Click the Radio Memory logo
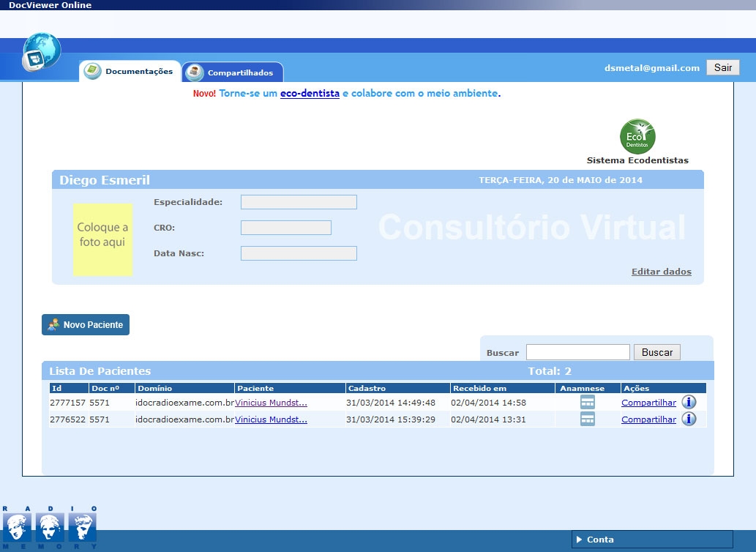Image resolution: width=756 pixels, height=552 pixels. click(49, 527)
